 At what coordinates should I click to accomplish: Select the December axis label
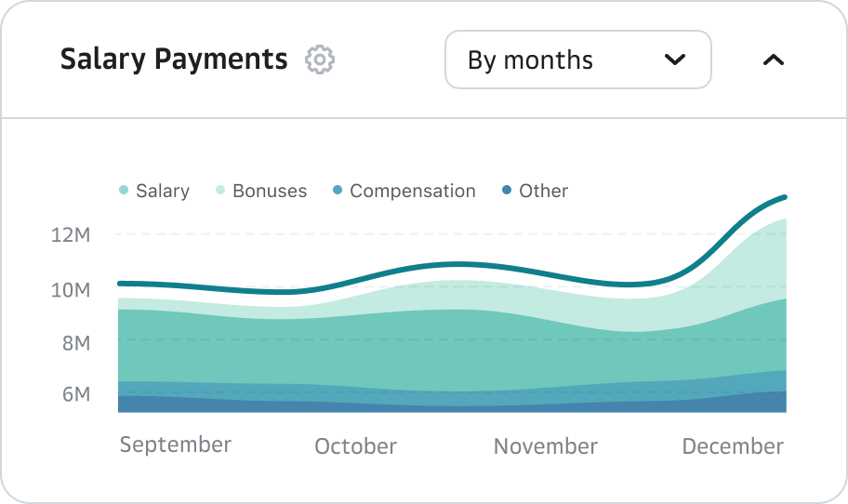coord(733,446)
